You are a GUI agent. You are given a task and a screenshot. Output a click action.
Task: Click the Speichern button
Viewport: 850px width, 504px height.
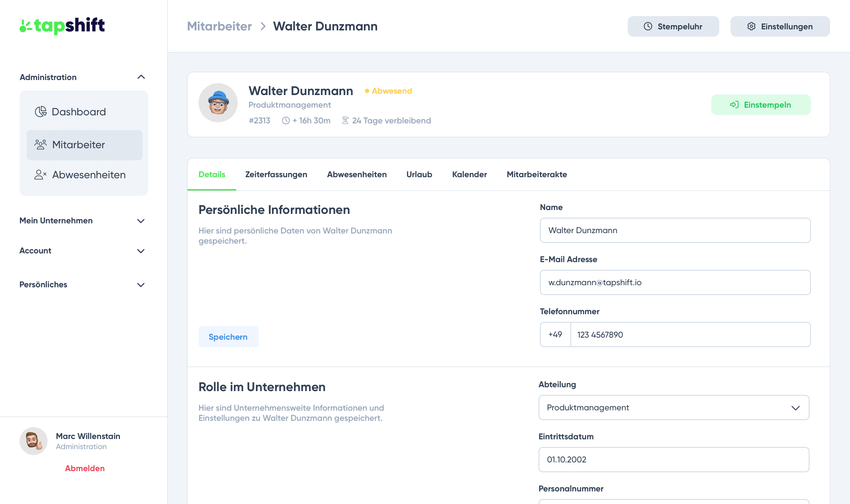pos(228,336)
